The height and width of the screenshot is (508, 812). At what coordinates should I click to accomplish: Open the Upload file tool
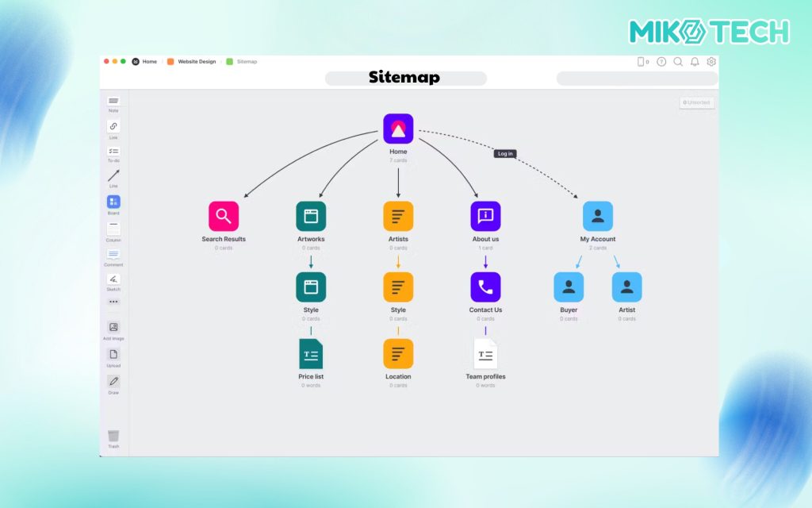113,355
